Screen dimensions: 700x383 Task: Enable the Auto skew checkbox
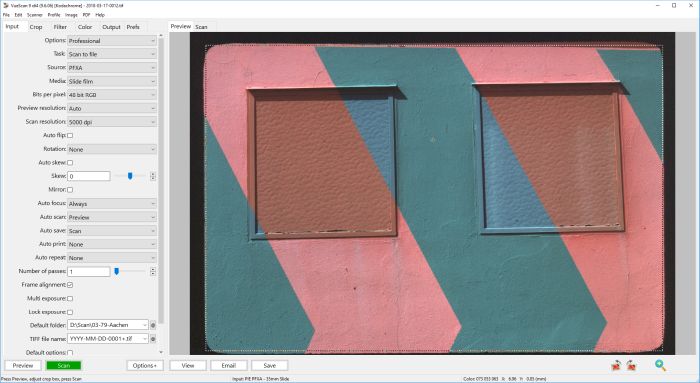[x=70, y=163]
